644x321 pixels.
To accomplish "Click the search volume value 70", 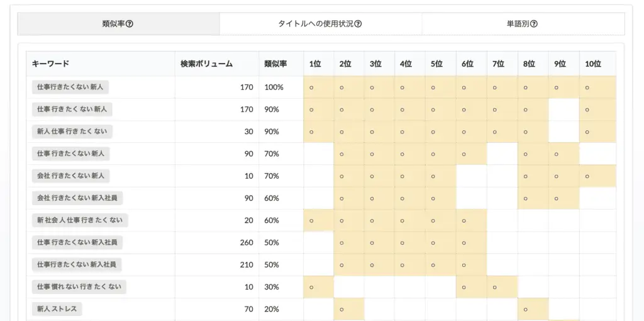I will tap(249, 309).
